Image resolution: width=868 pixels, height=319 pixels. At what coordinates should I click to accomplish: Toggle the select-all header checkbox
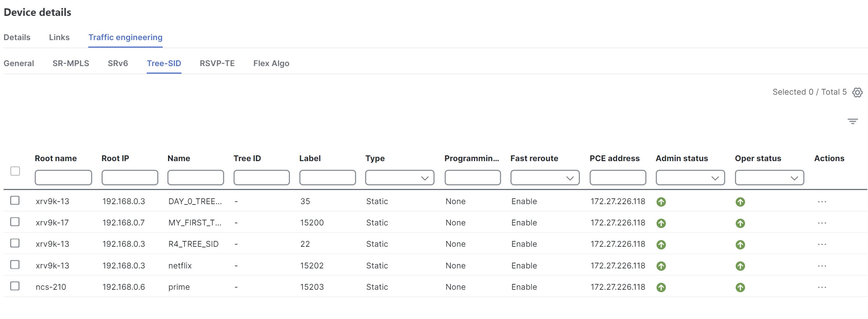coord(15,171)
